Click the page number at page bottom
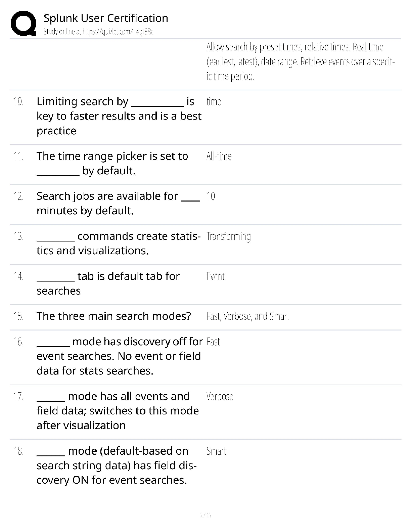Viewport: 411px width, 532px height. 205,515
